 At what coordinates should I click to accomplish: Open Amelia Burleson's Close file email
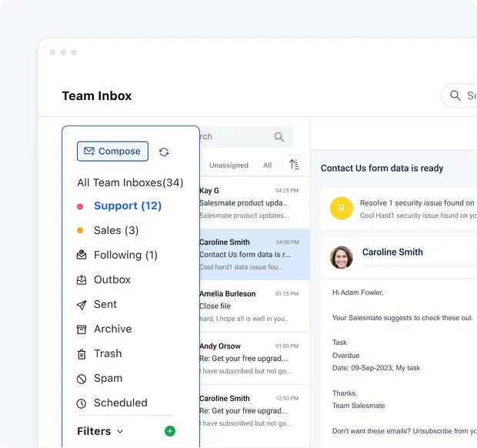pos(255,306)
